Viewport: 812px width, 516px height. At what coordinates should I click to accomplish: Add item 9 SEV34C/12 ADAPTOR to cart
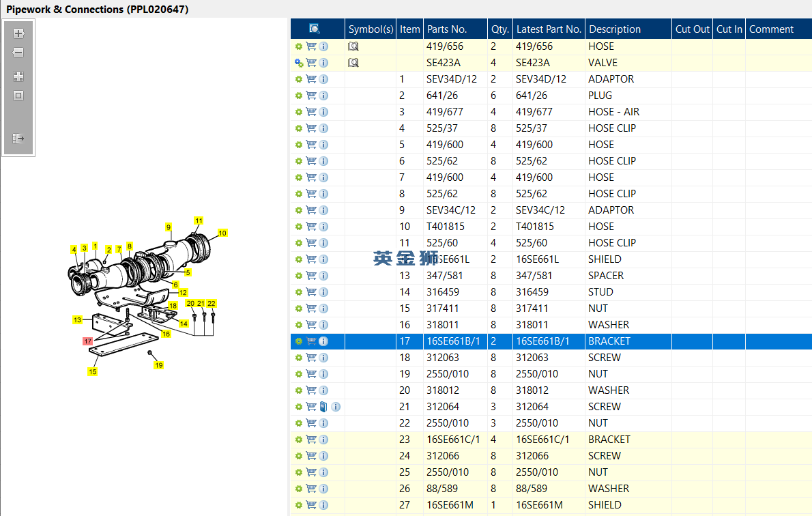click(x=311, y=210)
